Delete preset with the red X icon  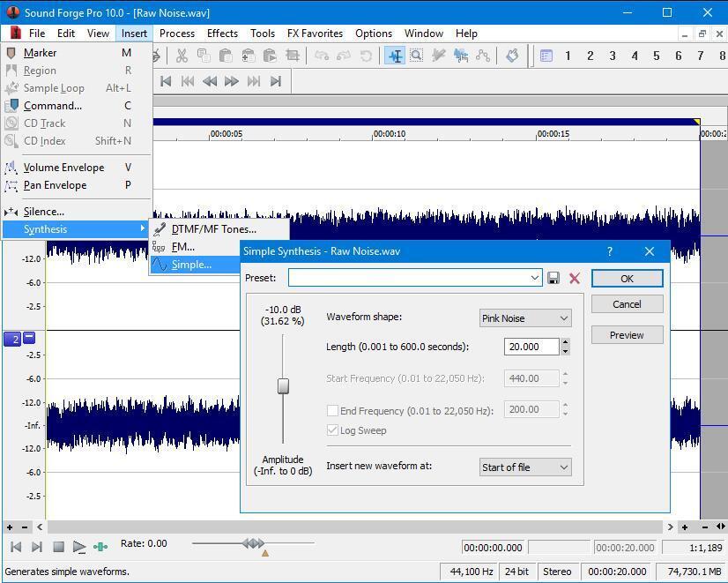[x=575, y=278]
